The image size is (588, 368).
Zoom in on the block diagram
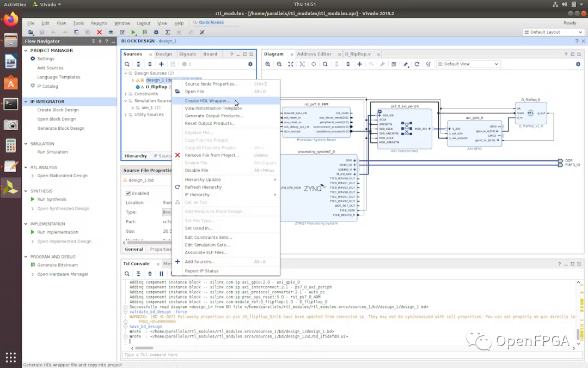(268, 64)
